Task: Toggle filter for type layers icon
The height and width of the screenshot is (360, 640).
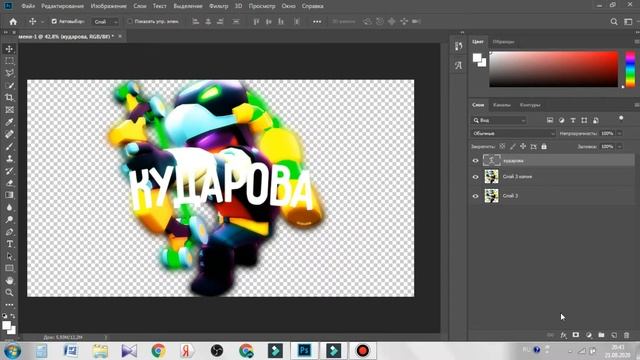Action: pyautogui.click(x=573, y=120)
